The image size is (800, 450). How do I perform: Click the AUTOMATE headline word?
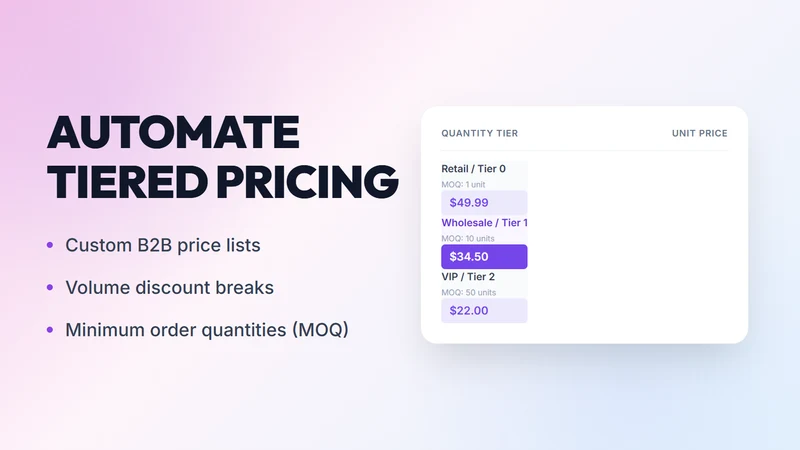click(x=173, y=132)
